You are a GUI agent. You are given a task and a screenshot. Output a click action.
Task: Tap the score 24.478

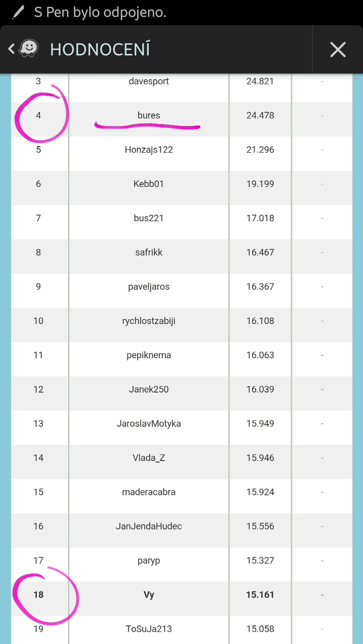point(260,115)
